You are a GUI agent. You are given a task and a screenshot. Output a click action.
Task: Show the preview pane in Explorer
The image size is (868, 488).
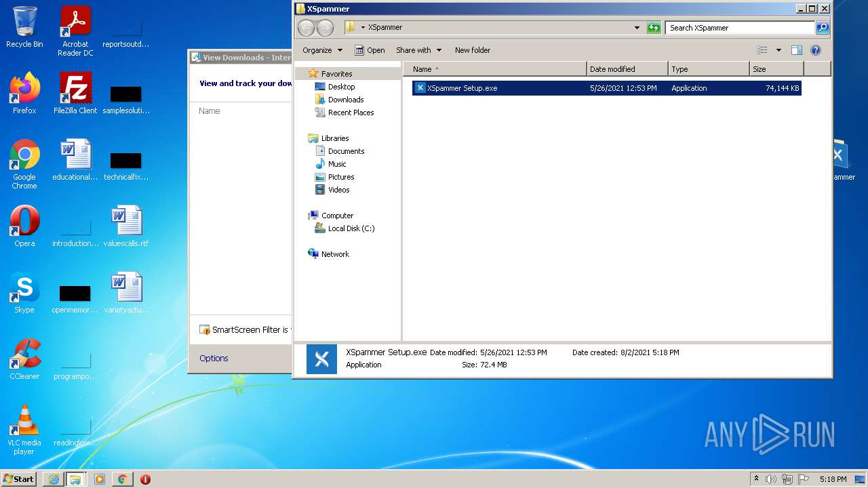tap(797, 50)
